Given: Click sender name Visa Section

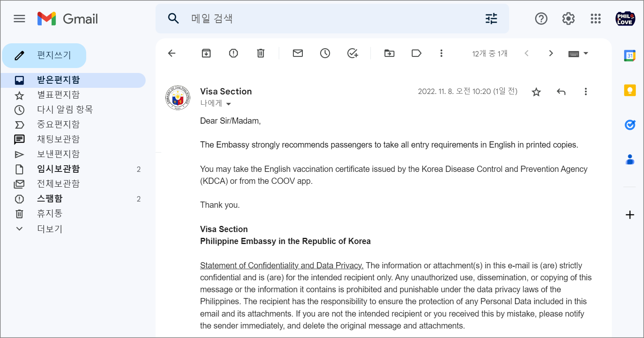Looking at the screenshot, I should click(x=226, y=92).
